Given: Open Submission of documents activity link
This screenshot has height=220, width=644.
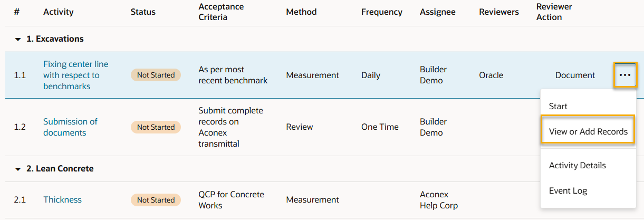Looking at the screenshot, I should (70, 127).
